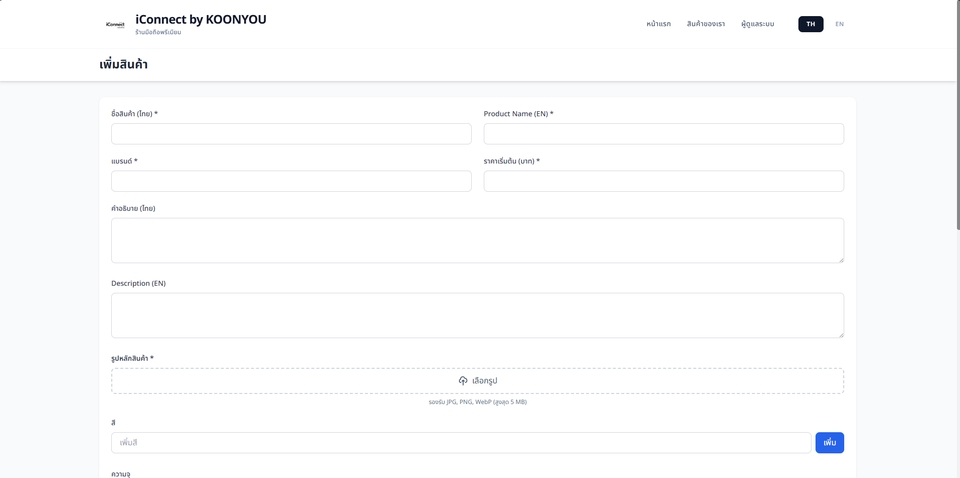Choose image via เลือกรูป text
This screenshot has height=478, width=960.
click(485, 381)
